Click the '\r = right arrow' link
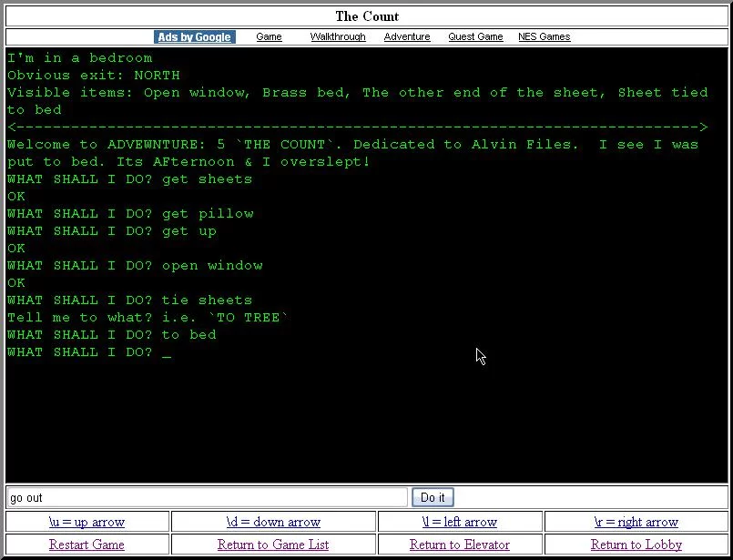The image size is (733, 560). [636, 522]
